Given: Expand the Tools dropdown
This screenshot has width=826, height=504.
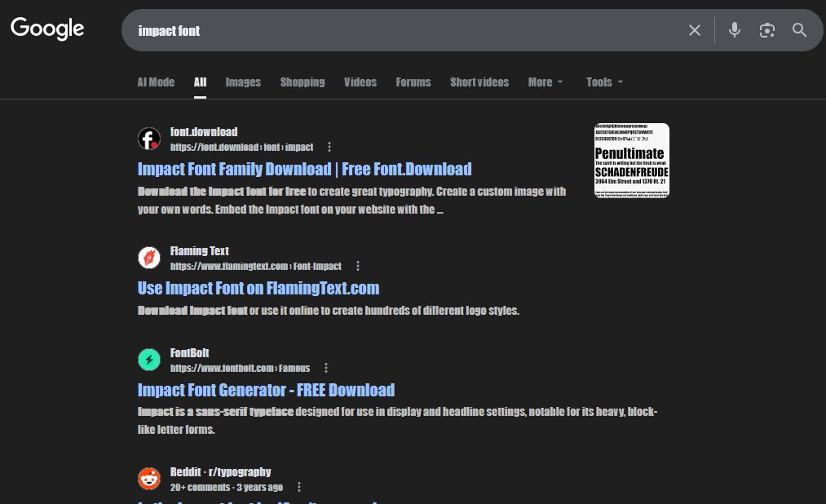Looking at the screenshot, I should (x=604, y=82).
